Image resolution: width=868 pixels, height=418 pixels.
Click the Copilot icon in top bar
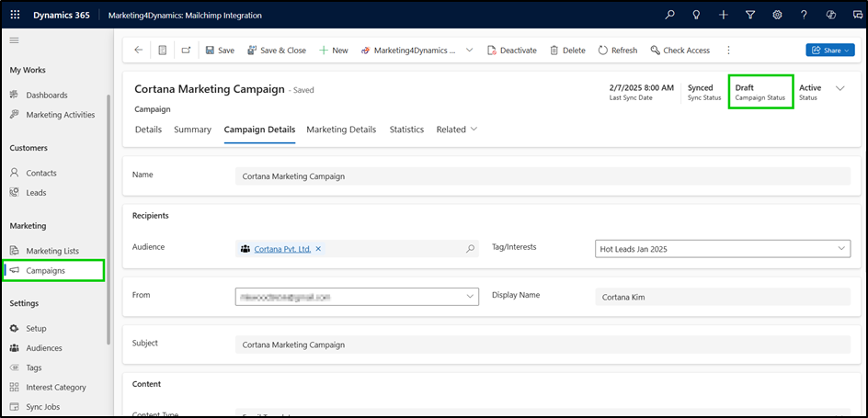click(x=830, y=16)
